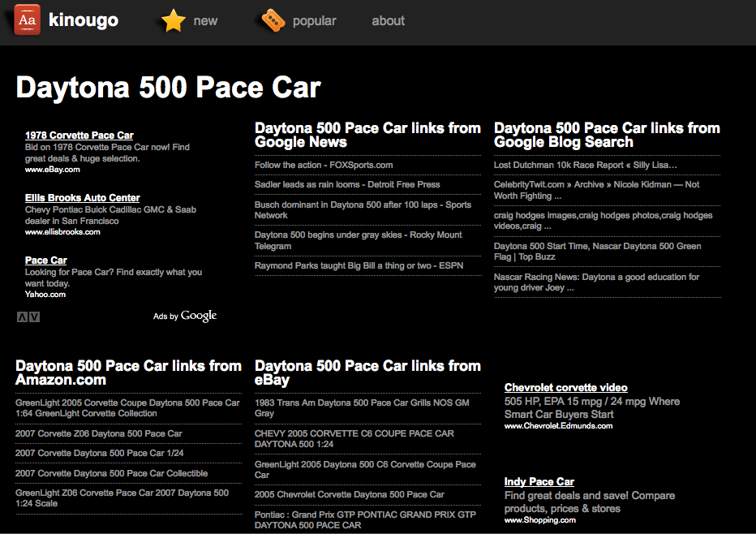Screen dimensions: 756x534
Task: Click the orange ticket icon beside popular
Action: pyautogui.click(x=273, y=20)
